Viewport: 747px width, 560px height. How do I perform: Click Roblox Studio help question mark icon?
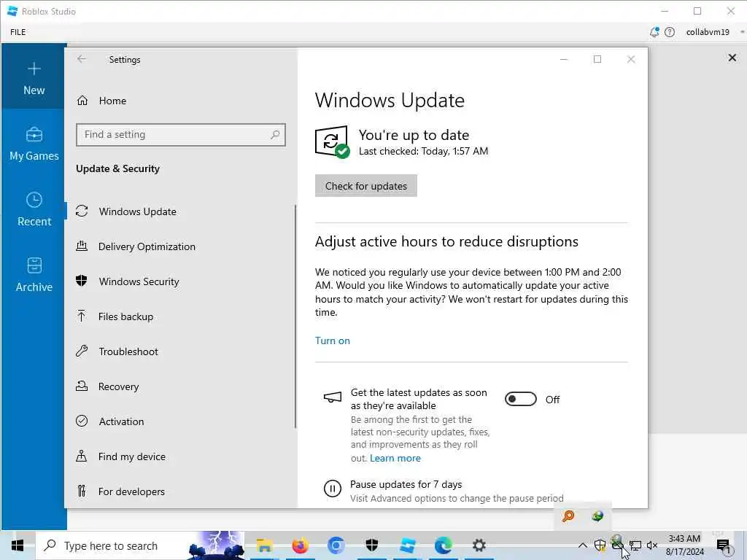click(670, 32)
